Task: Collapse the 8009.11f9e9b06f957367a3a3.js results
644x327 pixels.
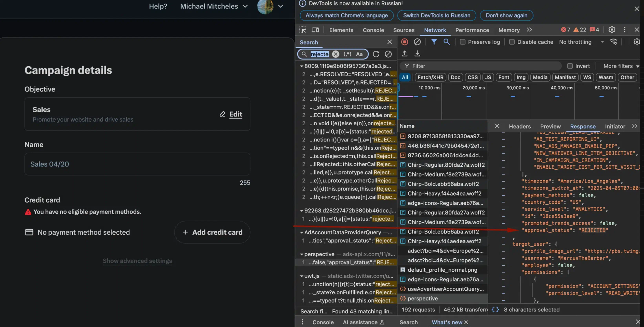Action: [x=302, y=66]
